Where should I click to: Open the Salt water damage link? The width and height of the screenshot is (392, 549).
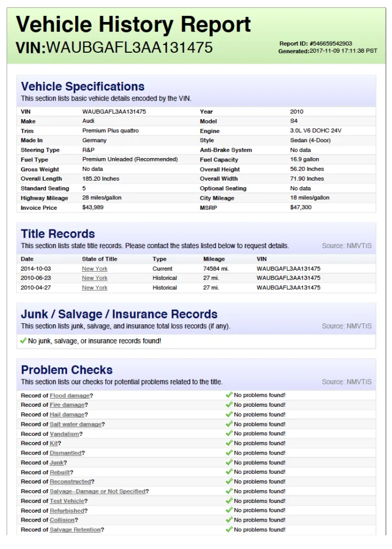click(76, 424)
